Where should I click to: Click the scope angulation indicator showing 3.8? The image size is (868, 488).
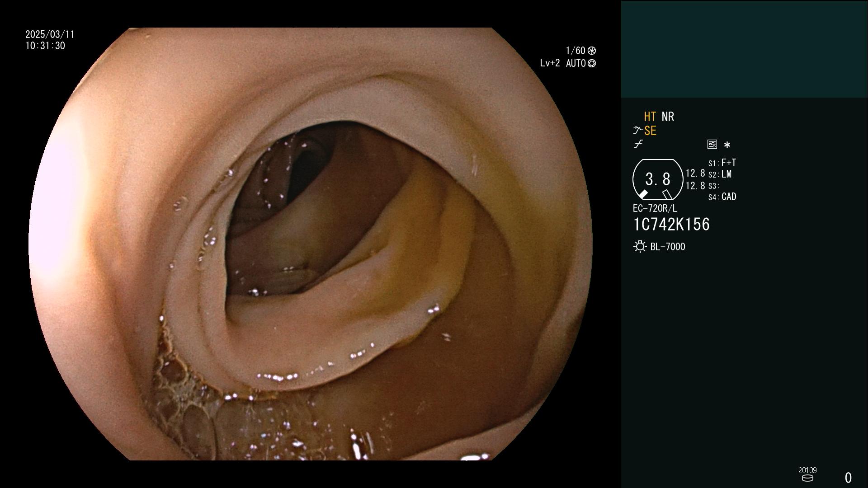click(658, 179)
